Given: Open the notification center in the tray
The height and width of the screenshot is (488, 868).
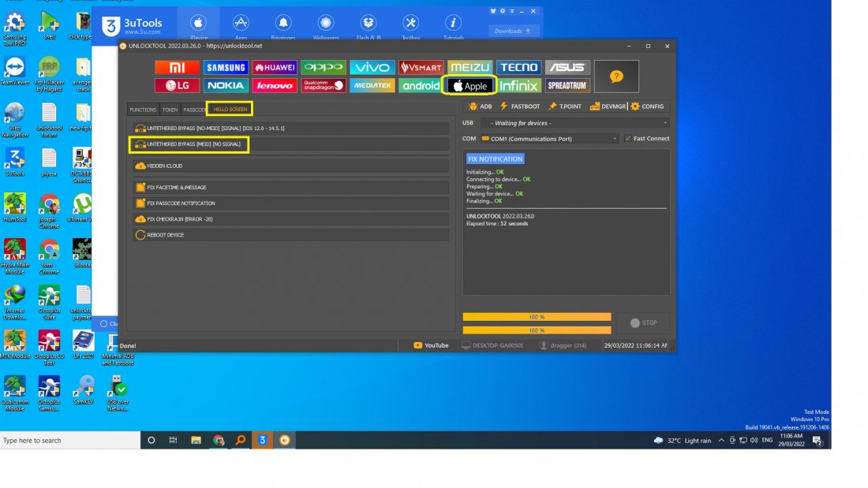Looking at the screenshot, I should (x=817, y=441).
